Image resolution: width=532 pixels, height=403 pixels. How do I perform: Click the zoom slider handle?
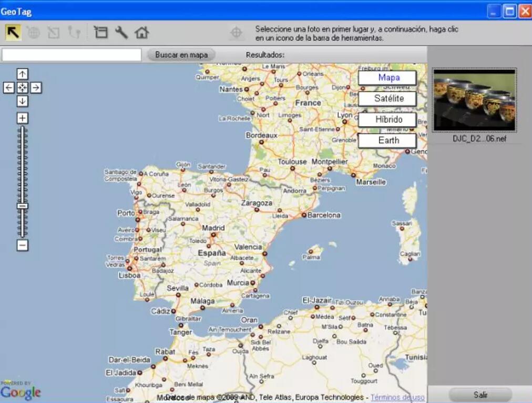point(22,206)
